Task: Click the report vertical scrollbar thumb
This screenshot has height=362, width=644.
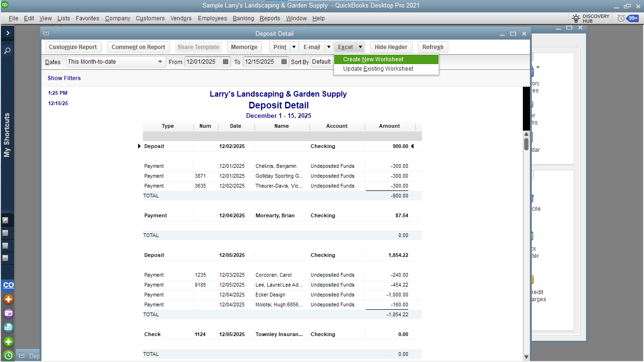Action: coord(526,144)
